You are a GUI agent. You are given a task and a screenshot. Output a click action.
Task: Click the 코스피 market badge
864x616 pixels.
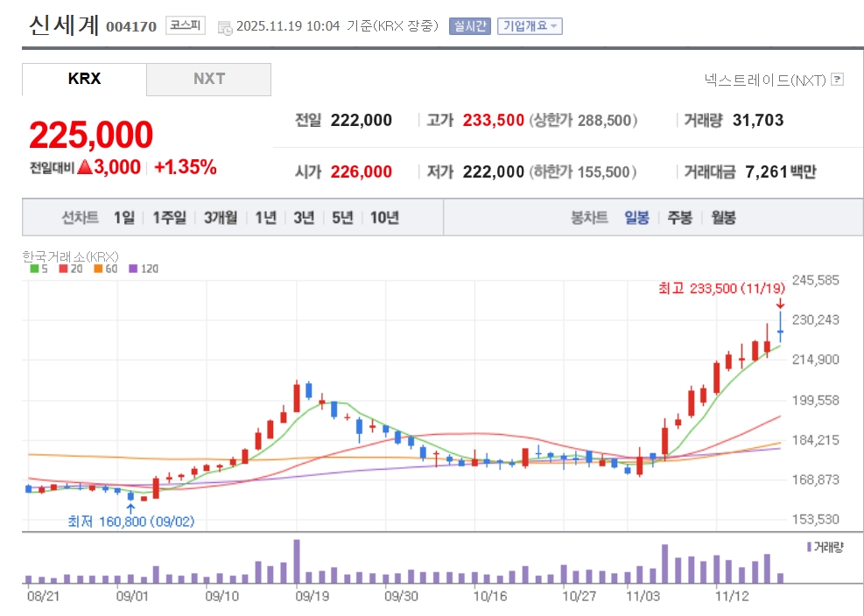(x=185, y=26)
